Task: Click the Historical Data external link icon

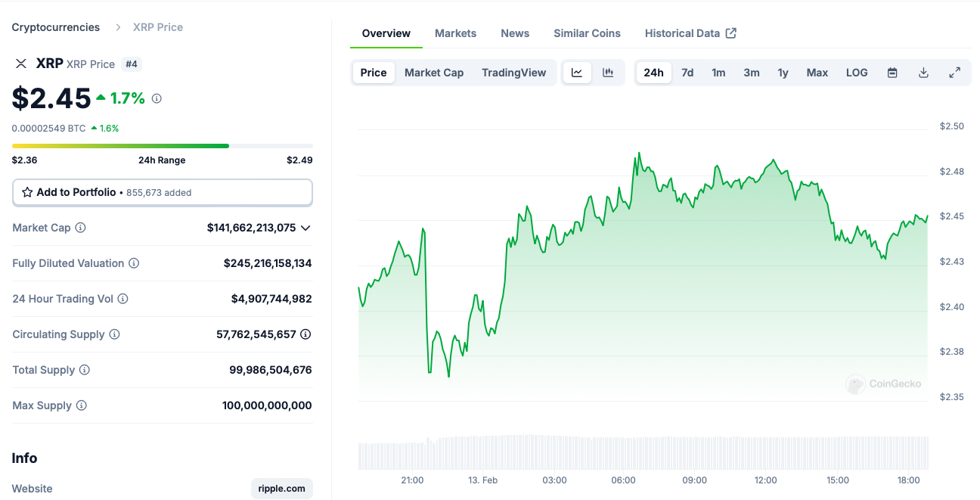Action: point(730,33)
